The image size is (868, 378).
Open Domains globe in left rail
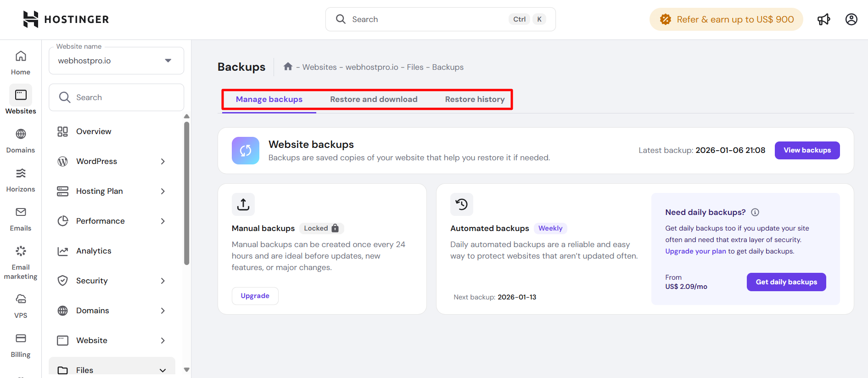pos(21,141)
